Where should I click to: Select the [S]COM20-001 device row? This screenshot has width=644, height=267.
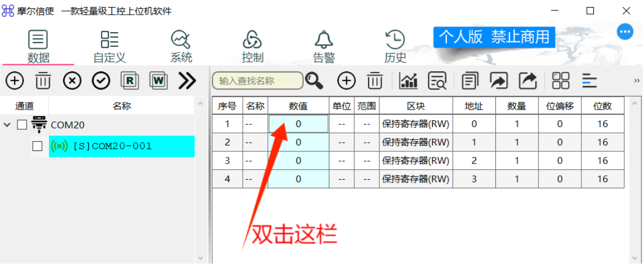click(121, 146)
